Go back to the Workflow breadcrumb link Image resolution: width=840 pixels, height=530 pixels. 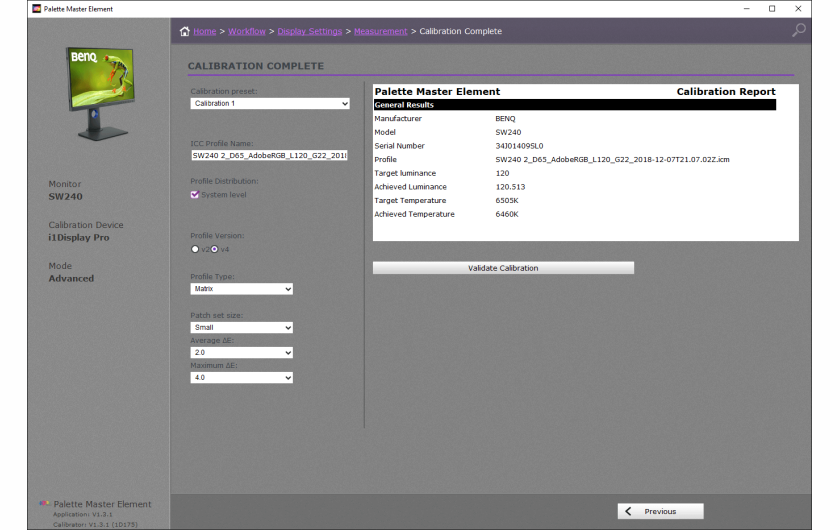[x=247, y=31]
